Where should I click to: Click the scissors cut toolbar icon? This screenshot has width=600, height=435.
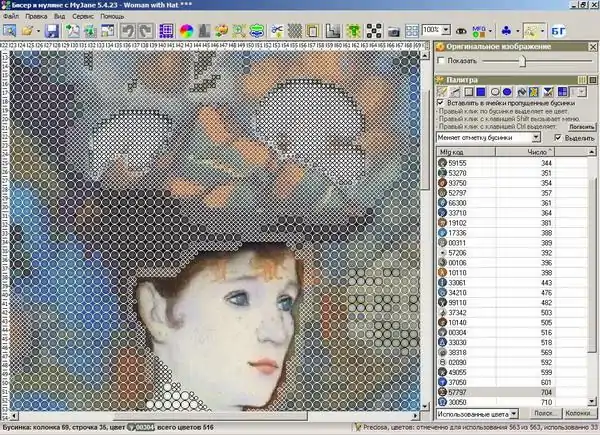(277, 31)
